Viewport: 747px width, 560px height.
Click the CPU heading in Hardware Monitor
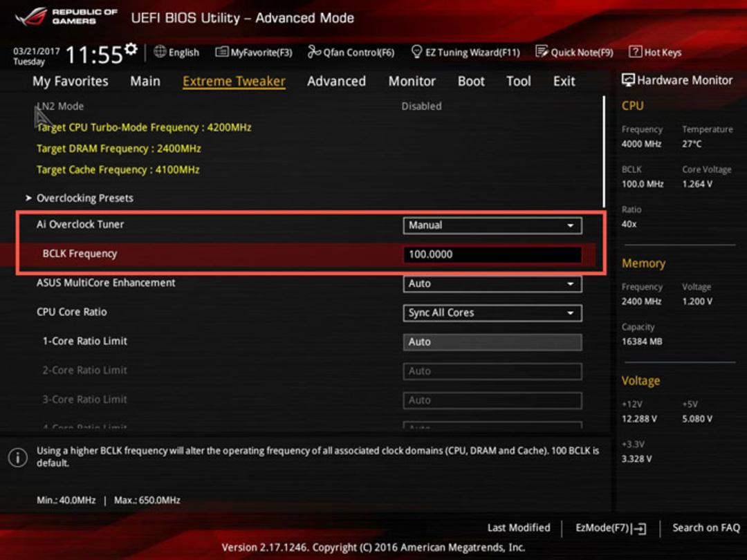[x=633, y=106]
